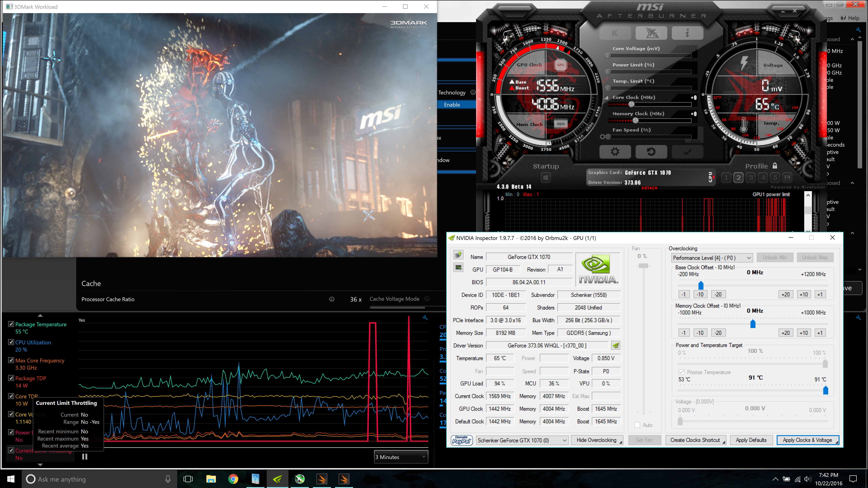Screen dimensions: 868x488
Task: Click +20 button for Base Clock Offset
Action: (785, 294)
